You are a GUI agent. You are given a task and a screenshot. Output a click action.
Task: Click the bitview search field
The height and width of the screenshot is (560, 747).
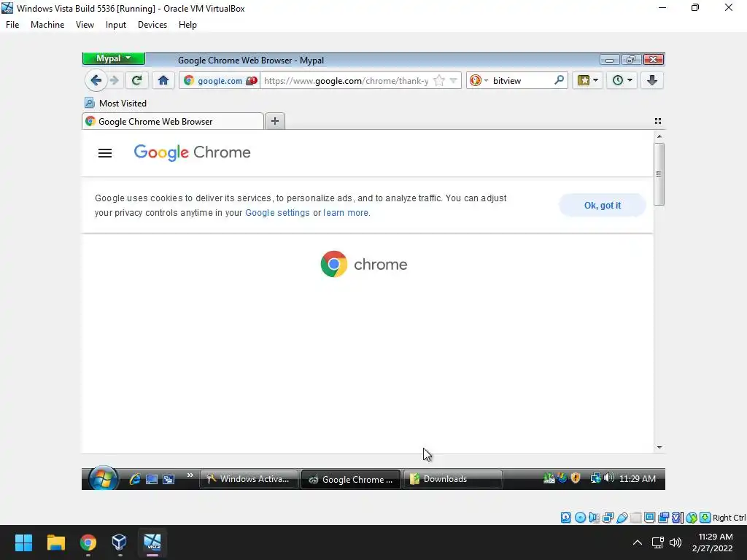click(x=521, y=80)
